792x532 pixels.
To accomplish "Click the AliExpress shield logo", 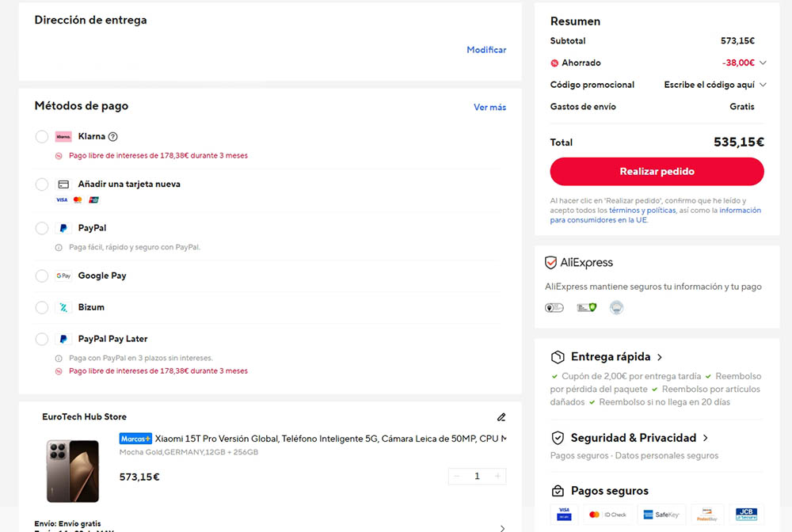I will [x=550, y=263].
